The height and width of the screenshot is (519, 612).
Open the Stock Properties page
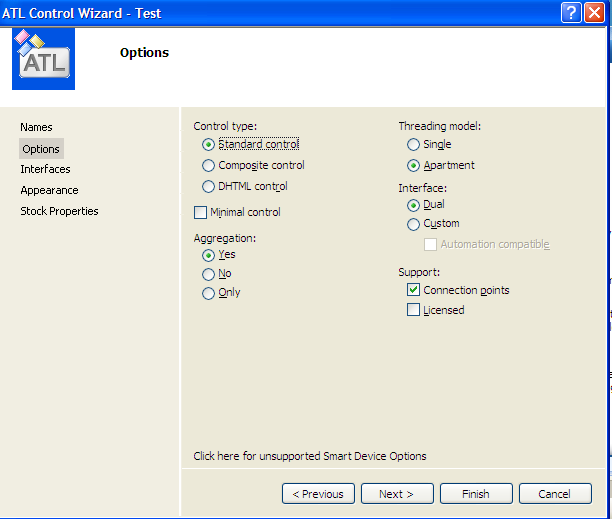[x=59, y=211]
